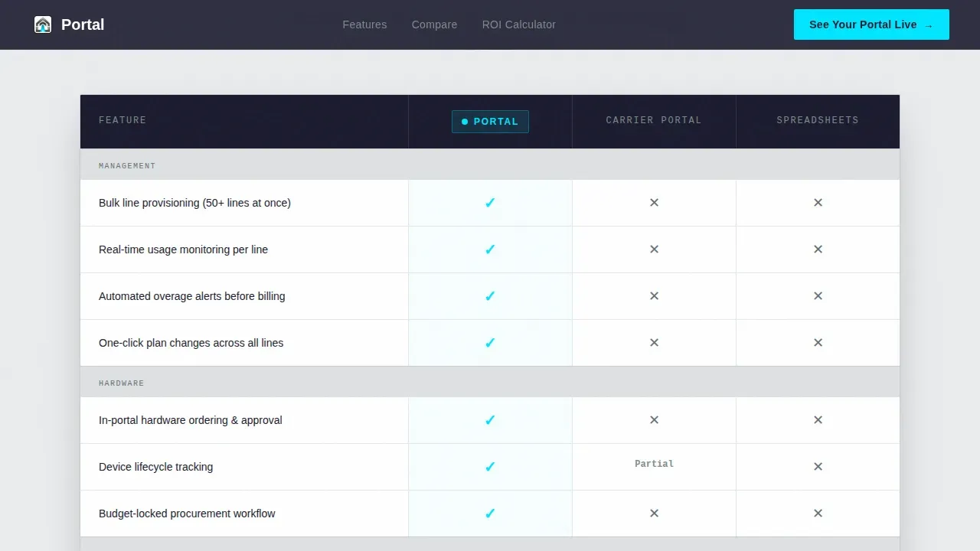The image size is (980, 551).
Task: Click Portal checkmark for Bulk line provisioning
Action: pos(490,203)
